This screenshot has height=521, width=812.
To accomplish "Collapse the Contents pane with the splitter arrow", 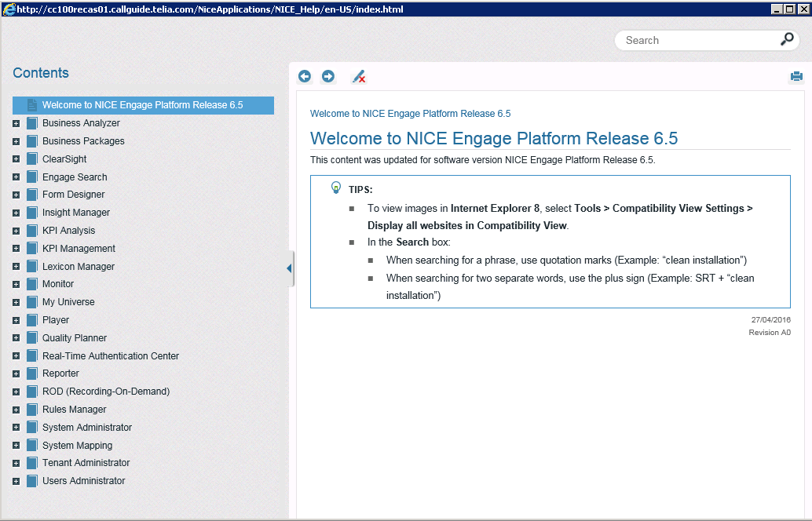I will click(289, 268).
